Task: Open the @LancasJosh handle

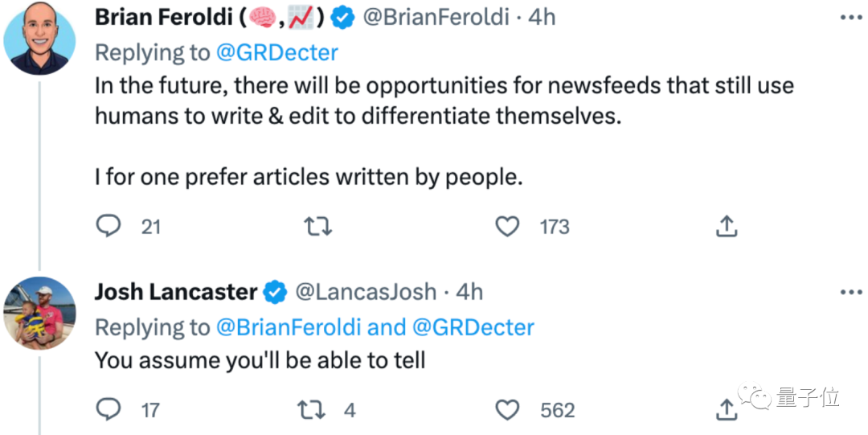Action: click(366, 292)
